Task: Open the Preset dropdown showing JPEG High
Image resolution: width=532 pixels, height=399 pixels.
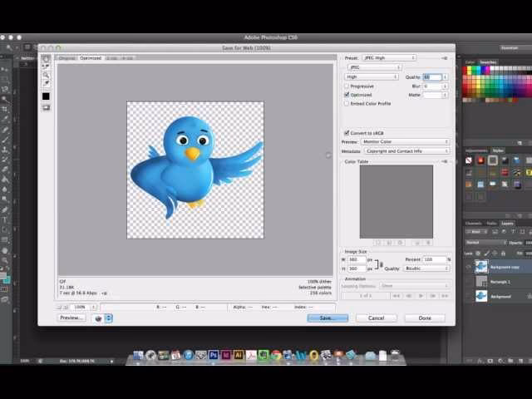Action: [389, 58]
